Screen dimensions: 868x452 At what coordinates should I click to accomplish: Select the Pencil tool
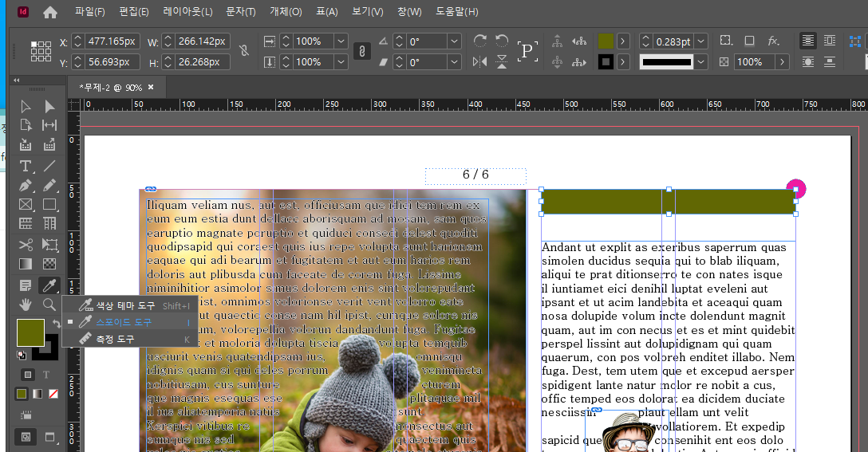click(x=49, y=186)
